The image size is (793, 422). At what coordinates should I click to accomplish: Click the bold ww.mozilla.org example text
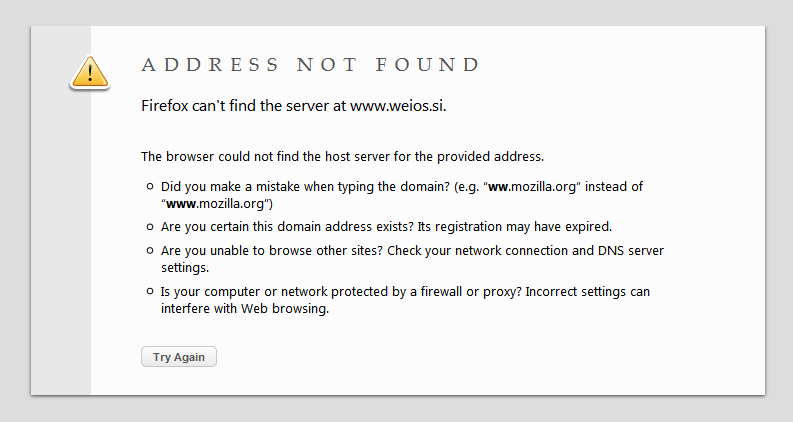click(x=532, y=187)
